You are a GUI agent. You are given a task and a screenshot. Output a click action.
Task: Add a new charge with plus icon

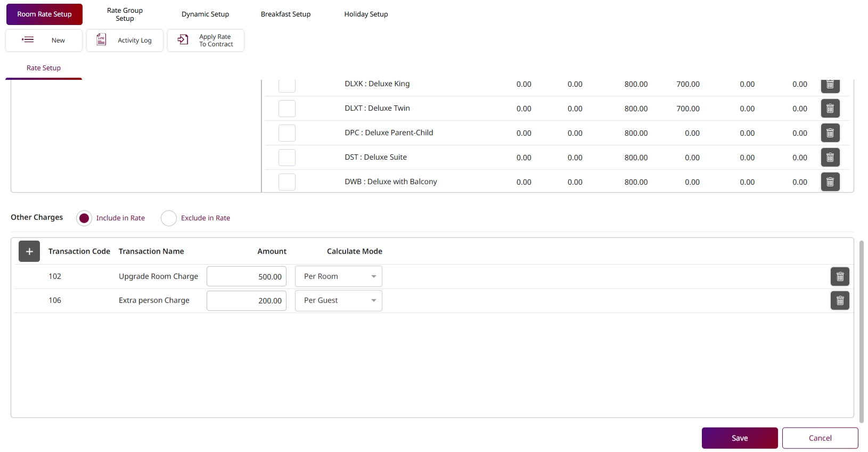click(x=29, y=251)
